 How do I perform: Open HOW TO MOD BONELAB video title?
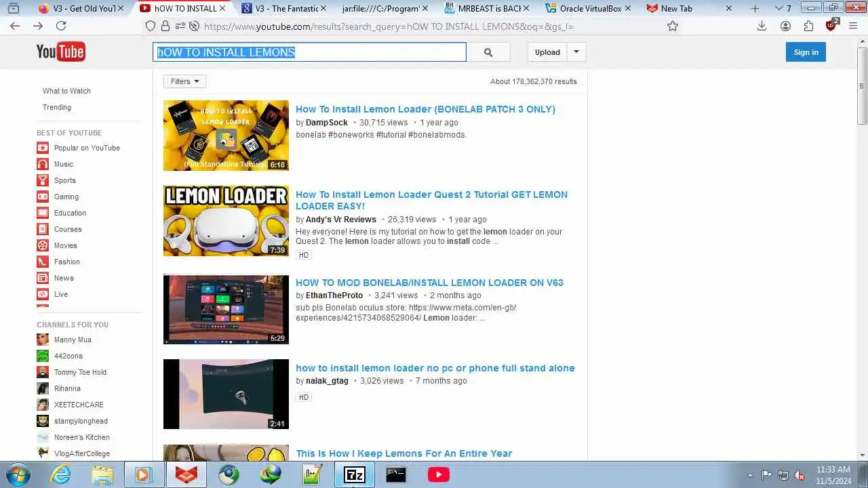(429, 283)
